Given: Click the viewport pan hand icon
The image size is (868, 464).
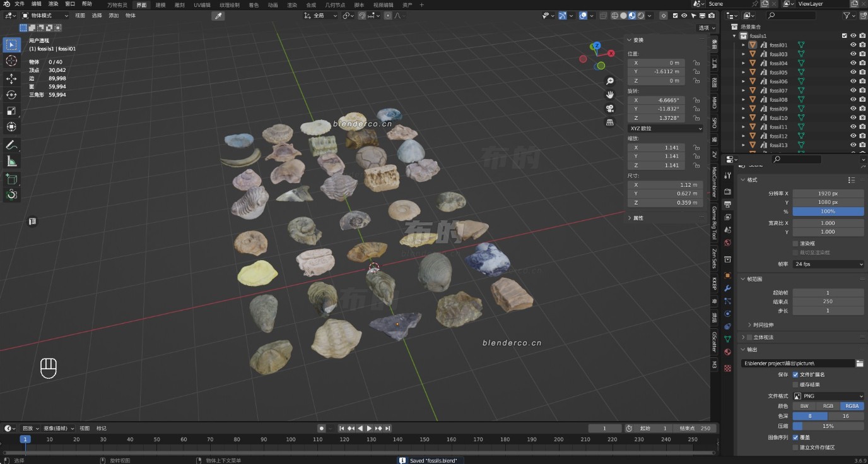Looking at the screenshot, I should point(610,95).
